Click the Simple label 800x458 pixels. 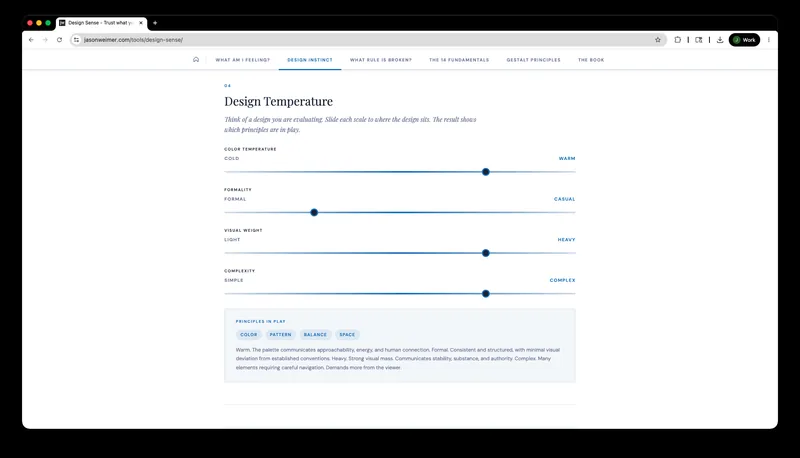(234, 280)
